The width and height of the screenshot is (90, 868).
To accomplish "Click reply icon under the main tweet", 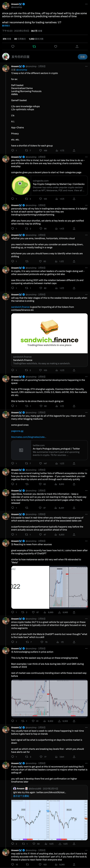I will point(13,46).
